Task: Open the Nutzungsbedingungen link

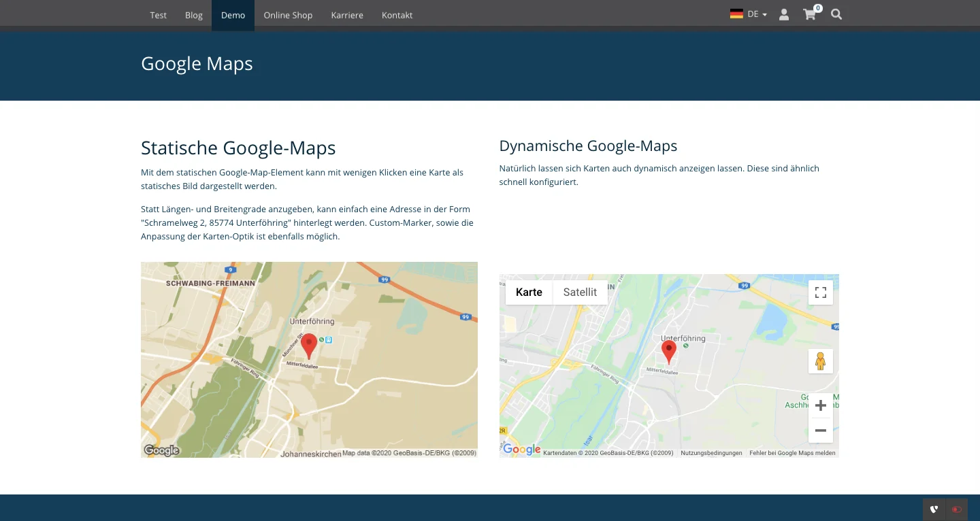Action: click(711, 452)
